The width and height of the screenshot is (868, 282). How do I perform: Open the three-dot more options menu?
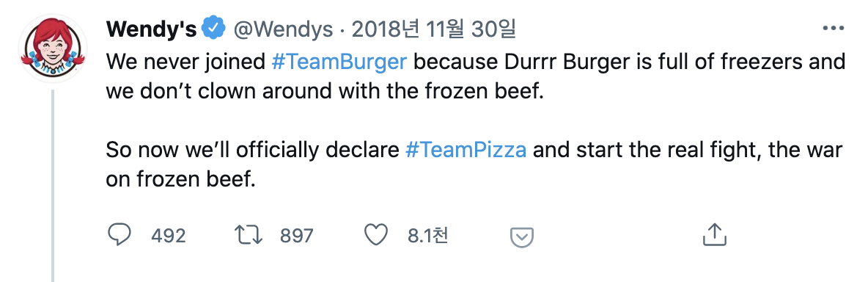coord(833,29)
